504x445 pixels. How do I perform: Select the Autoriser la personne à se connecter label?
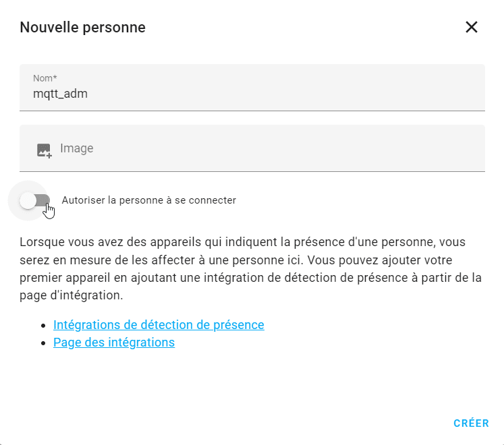(149, 200)
